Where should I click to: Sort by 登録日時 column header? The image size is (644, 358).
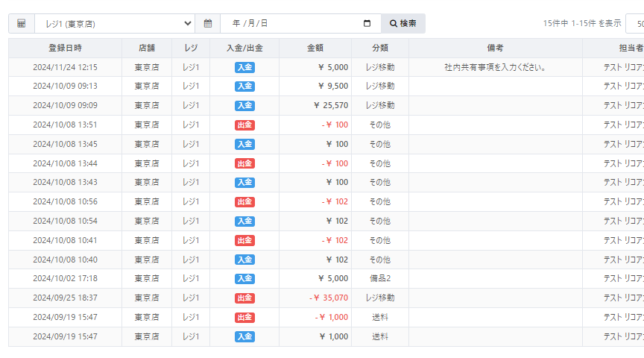coord(65,48)
